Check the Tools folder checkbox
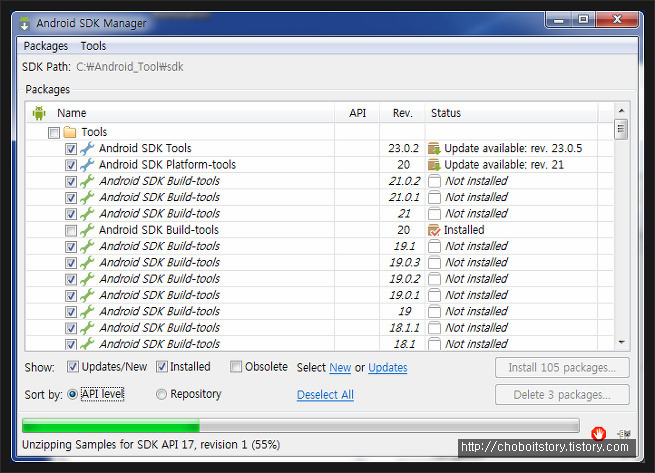655x473 pixels. coord(54,133)
